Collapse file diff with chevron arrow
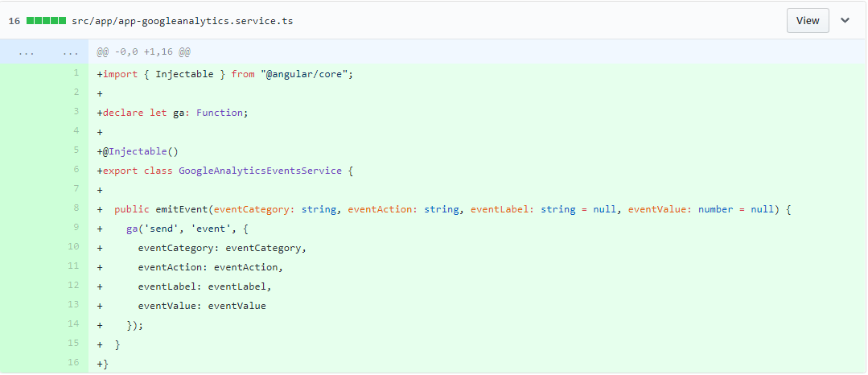This screenshot has width=868, height=375. tap(845, 20)
